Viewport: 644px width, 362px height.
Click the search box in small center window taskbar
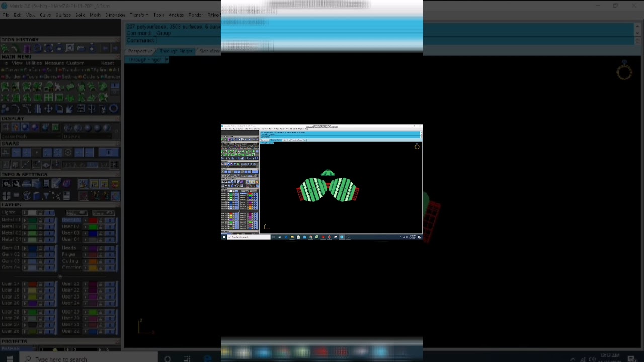point(249,237)
